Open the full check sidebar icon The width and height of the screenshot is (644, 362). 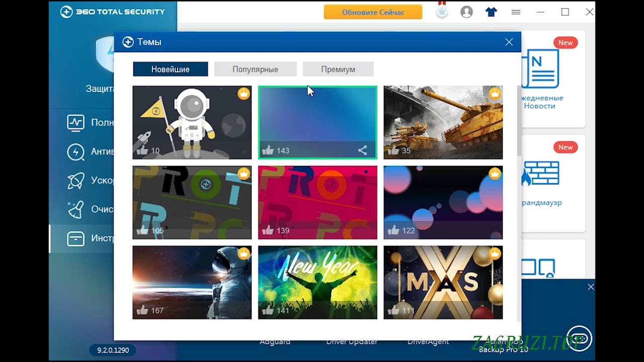76,122
